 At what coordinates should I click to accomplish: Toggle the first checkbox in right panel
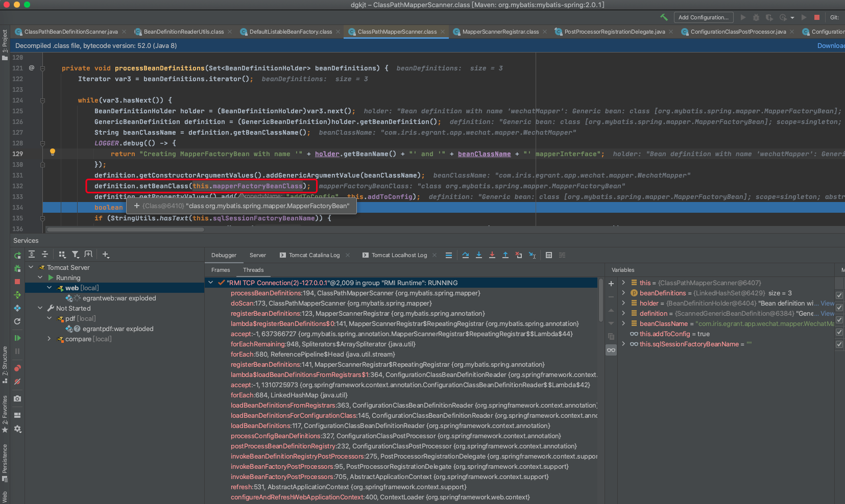coord(839,295)
